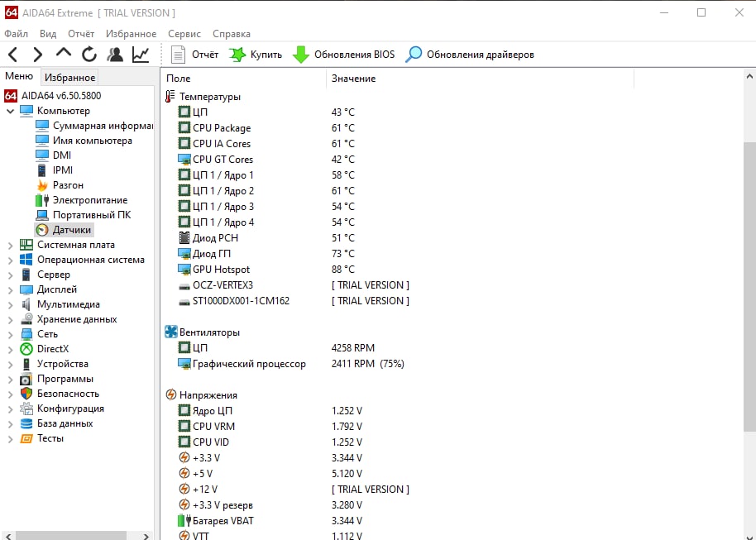Open Обновления BIOS with green arrow
This screenshot has width=756, height=540.
click(344, 55)
